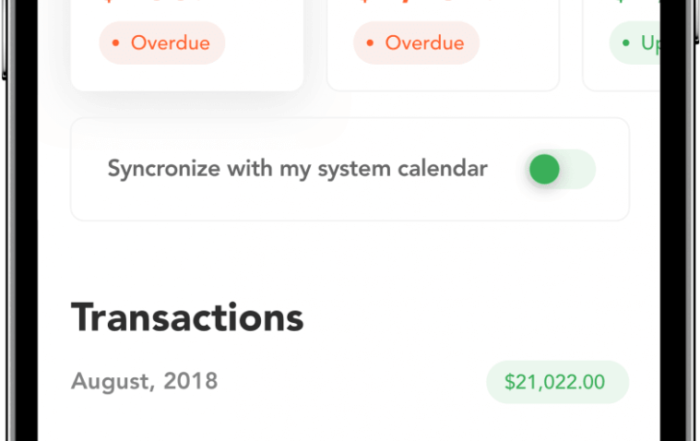Tap the Overdue badge on the middle card
Image resolution: width=700 pixels, height=441 pixels.
coord(416,43)
